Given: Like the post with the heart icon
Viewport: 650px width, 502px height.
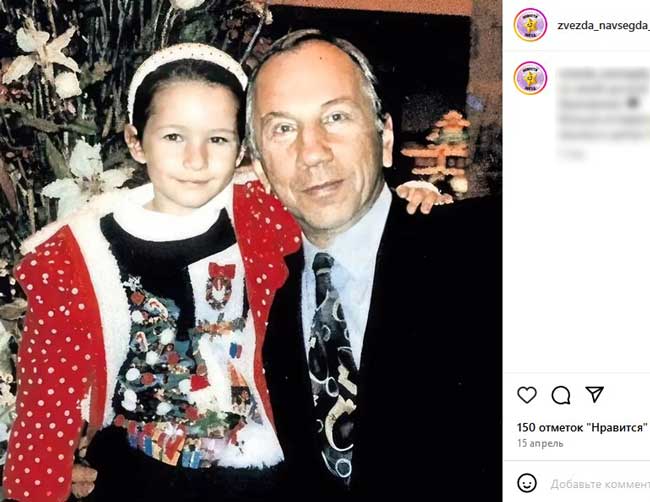Looking at the screenshot, I should 527,395.
